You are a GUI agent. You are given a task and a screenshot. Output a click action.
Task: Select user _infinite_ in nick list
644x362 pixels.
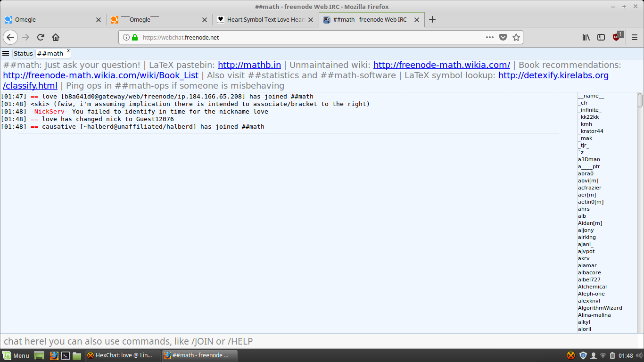tap(589, 110)
